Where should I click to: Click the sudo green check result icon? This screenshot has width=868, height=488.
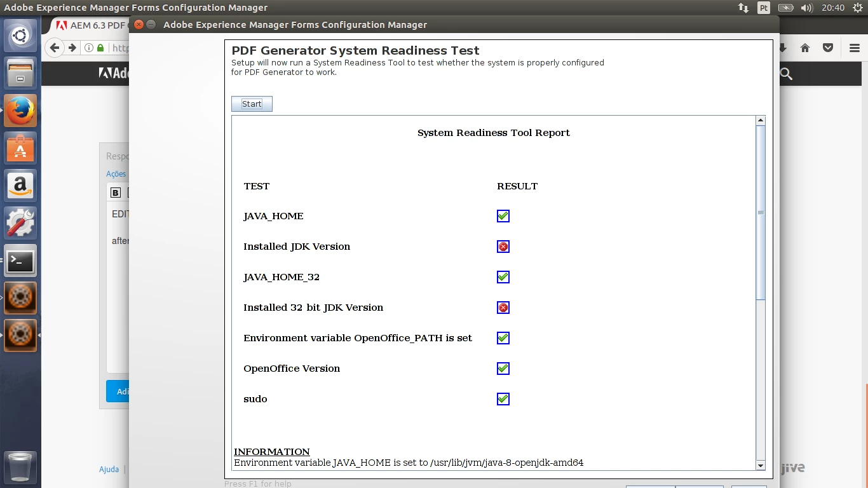point(503,399)
